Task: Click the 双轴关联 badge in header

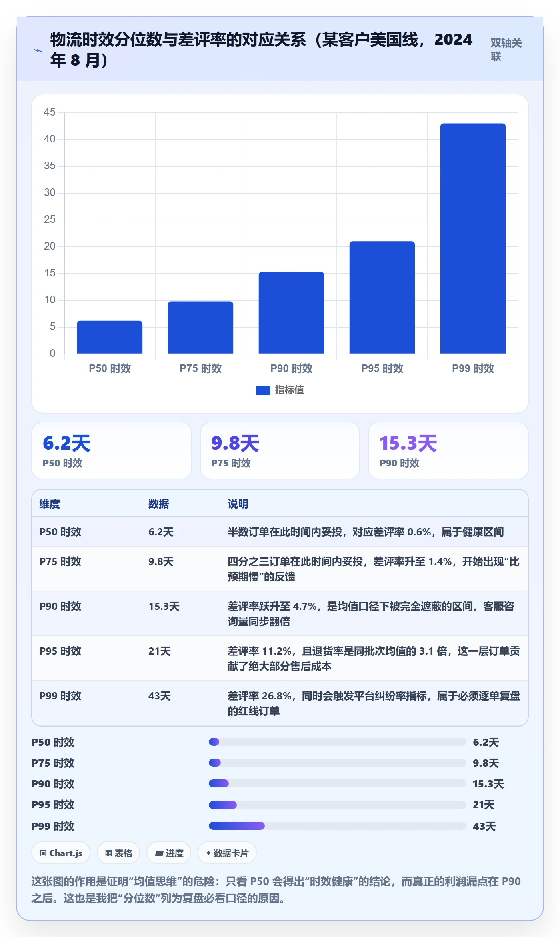Action: [506, 50]
